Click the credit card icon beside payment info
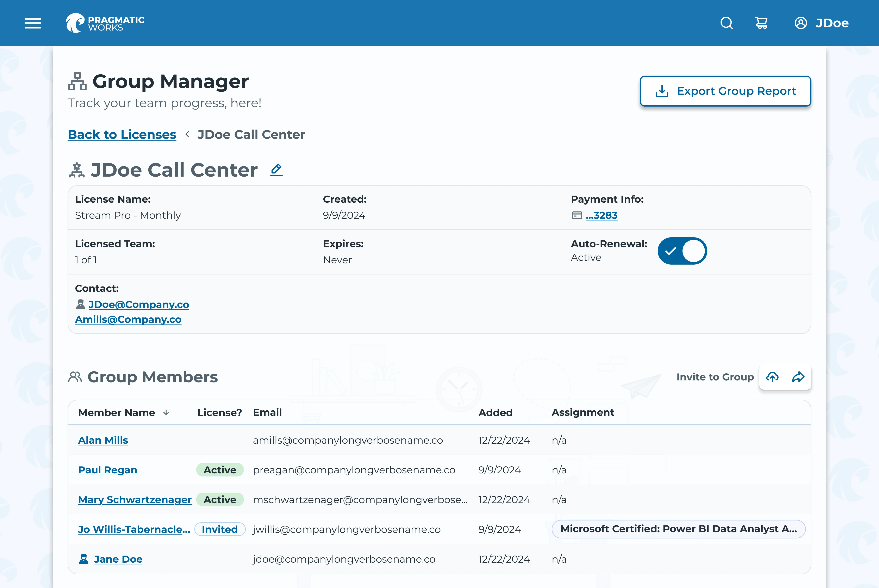 (x=577, y=215)
